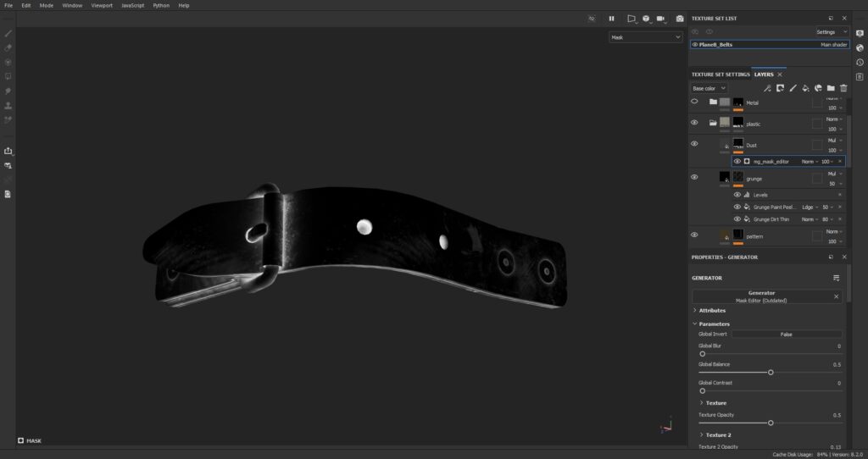Image resolution: width=868 pixels, height=459 pixels.
Task: Select the Material picker tool
Action: (x=8, y=119)
